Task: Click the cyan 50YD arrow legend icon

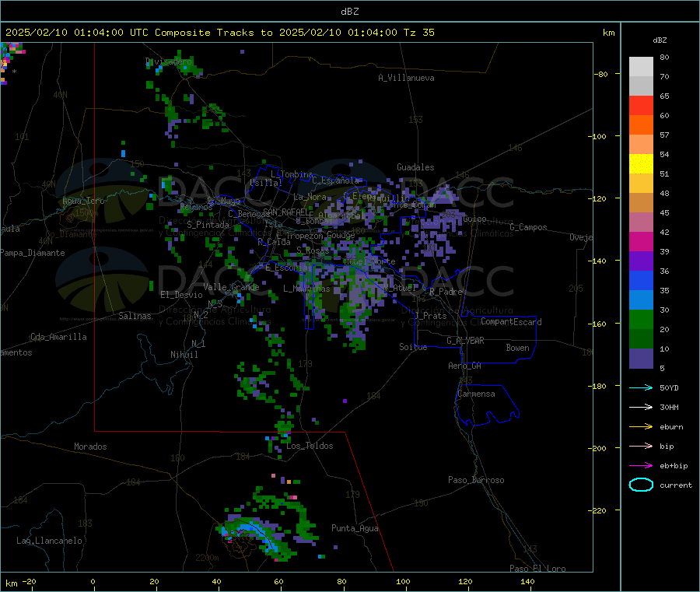Action: pyautogui.click(x=641, y=387)
